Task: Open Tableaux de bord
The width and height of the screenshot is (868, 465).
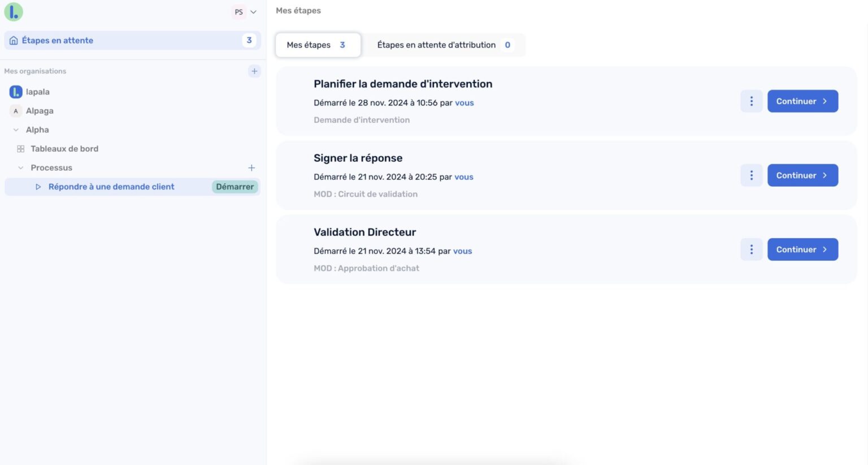Action: click(64, 149)
